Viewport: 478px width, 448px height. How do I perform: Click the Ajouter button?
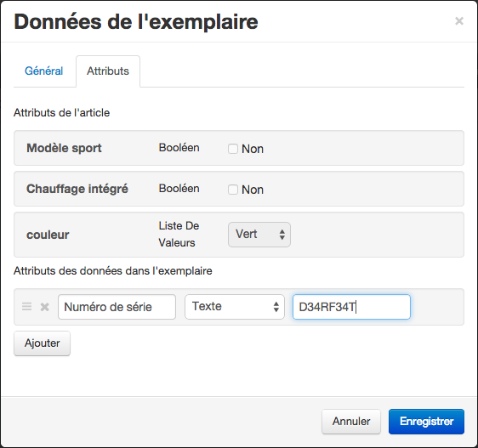[x=42, y=343]
